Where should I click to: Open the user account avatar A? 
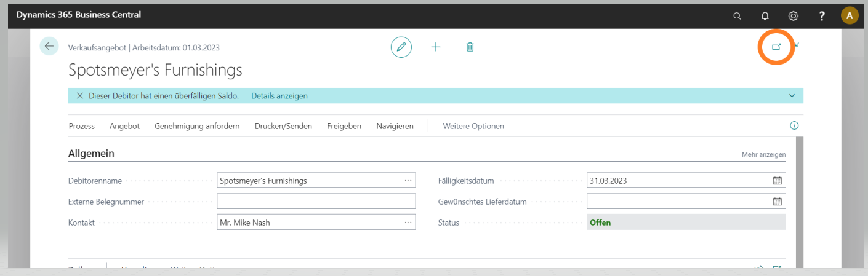[x=850, y=16]
